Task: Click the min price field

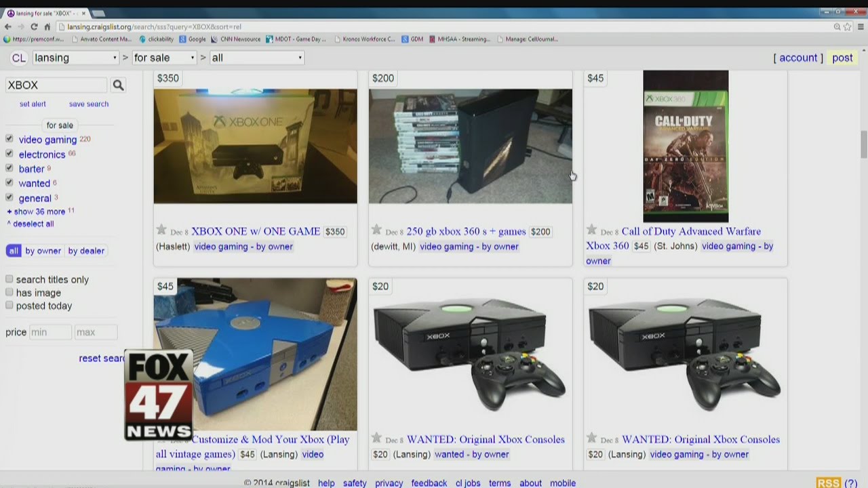Action: (x=51, y=332)
